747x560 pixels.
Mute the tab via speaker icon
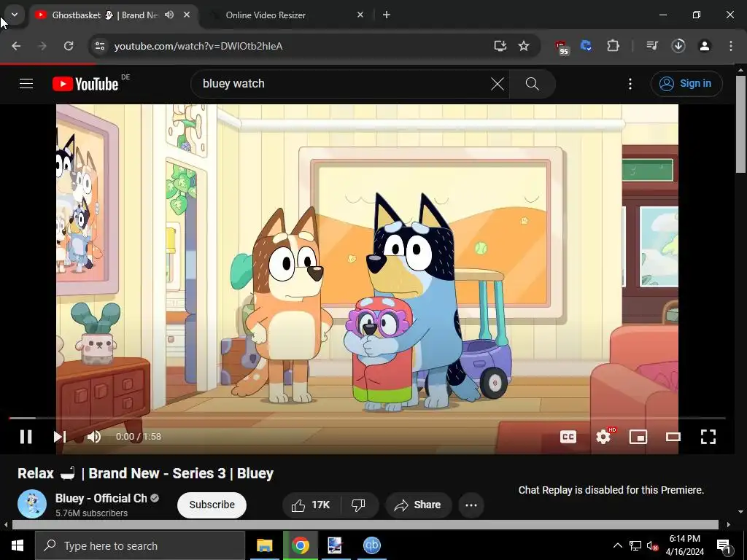(x=169, y=15)
